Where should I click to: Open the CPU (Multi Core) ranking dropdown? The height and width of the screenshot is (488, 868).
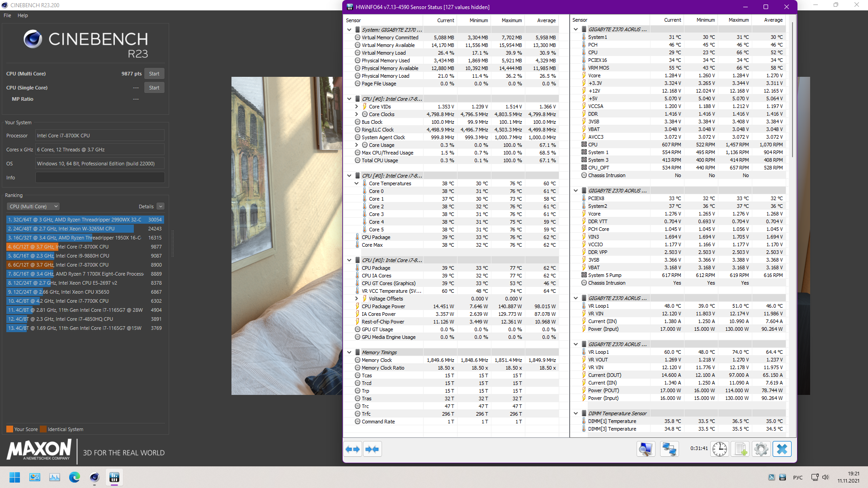point(33,206)
